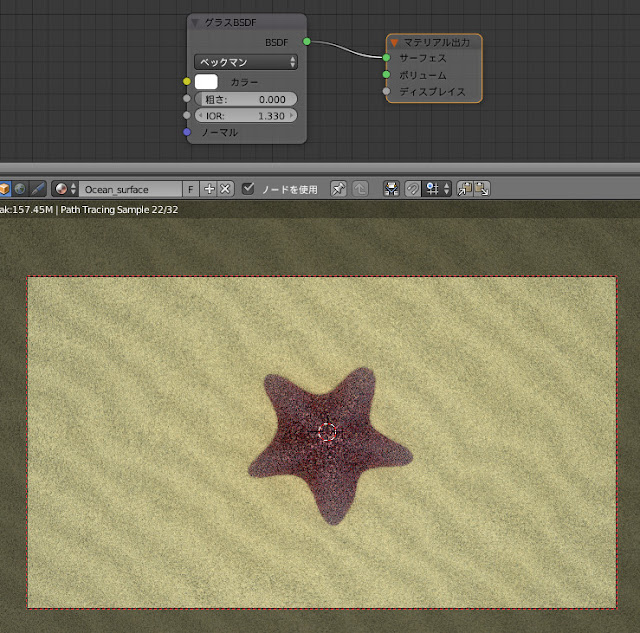Click the purple ノーマル input socket

click(187, 132)
